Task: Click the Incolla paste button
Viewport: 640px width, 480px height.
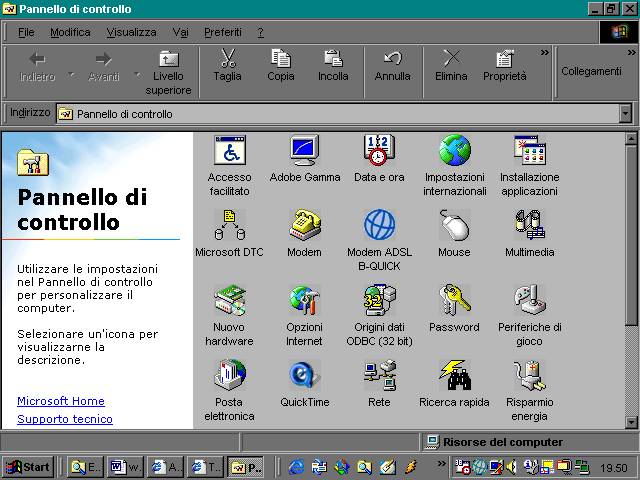Action: 333,67
